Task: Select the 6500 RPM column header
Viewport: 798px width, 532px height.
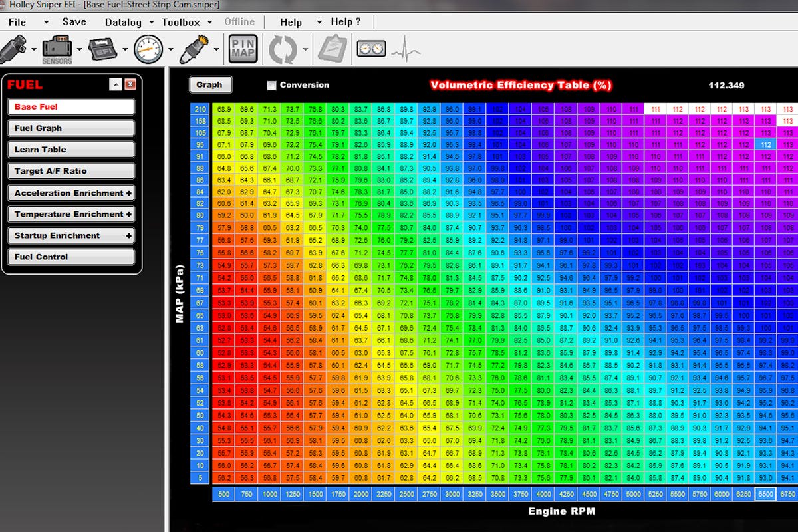Action: 765,493
